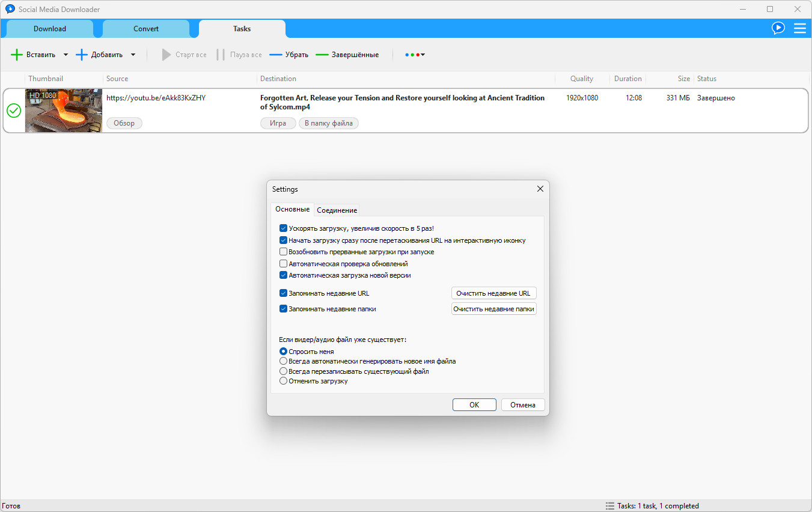Screen dimensions: 812x512
Task: Click the Старт все play icon
Action: (166, 55)
